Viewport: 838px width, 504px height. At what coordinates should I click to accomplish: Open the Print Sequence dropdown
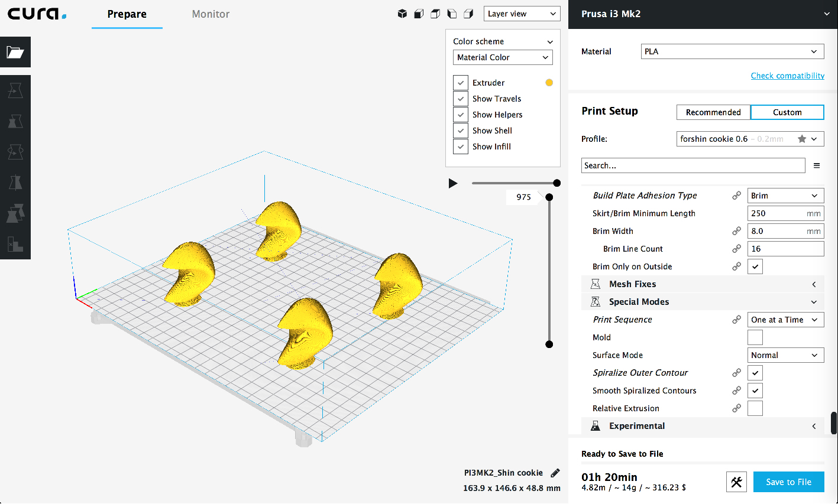(x=786, y=320)
